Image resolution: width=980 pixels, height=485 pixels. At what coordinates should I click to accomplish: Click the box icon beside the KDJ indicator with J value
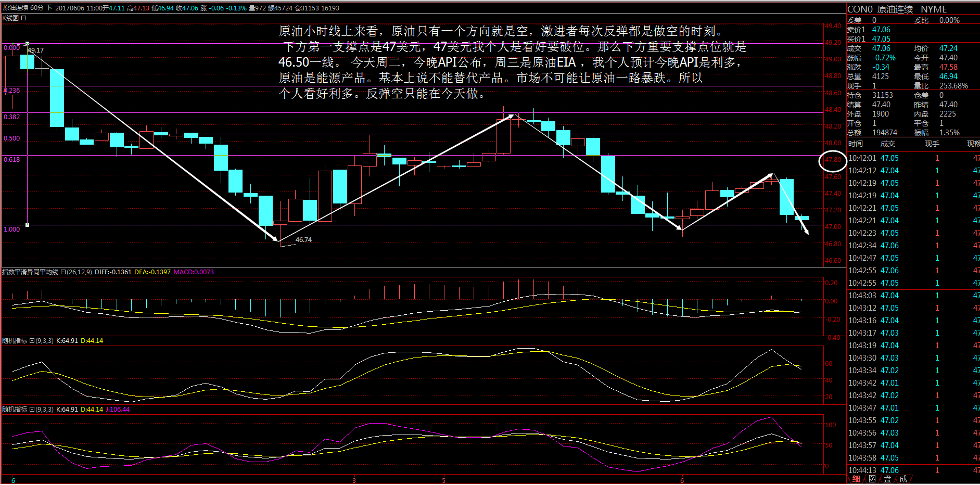click(32, 410)
